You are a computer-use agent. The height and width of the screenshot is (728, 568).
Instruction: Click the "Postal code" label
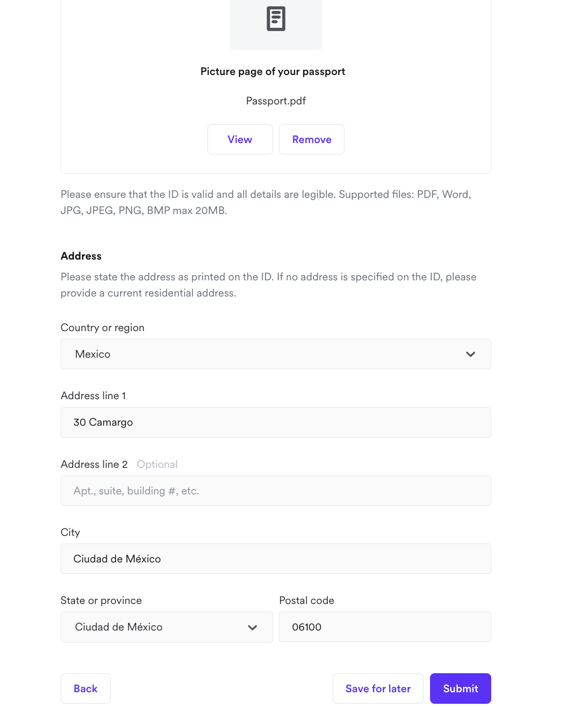[307, 601]
